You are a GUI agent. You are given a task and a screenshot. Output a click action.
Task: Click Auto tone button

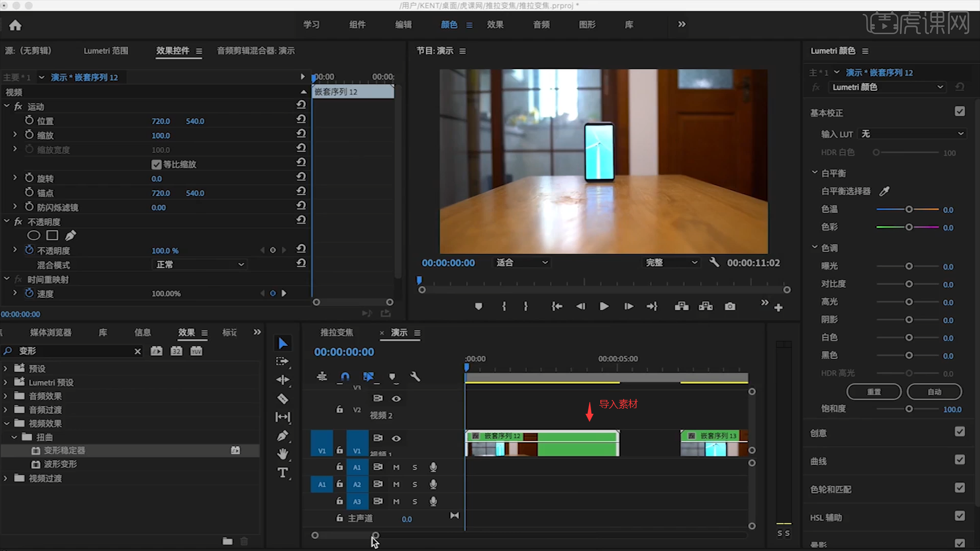point(934,392)
